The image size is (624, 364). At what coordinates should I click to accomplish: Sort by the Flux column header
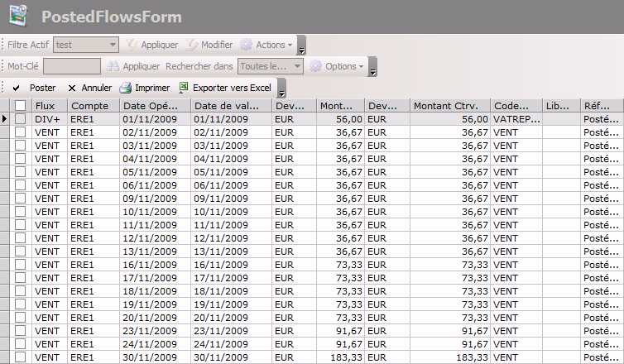[49, 106]
